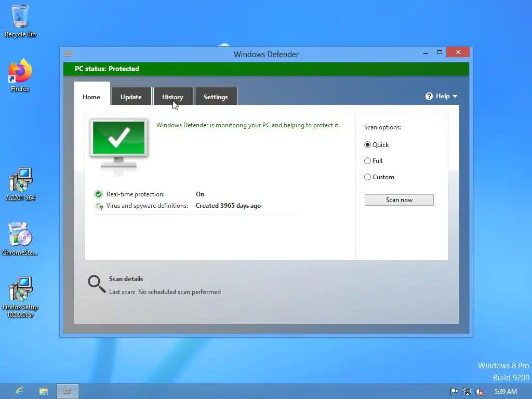532x399 pixels.
Task: Maximize the Windows Defender window
Action: click(440, 52)
